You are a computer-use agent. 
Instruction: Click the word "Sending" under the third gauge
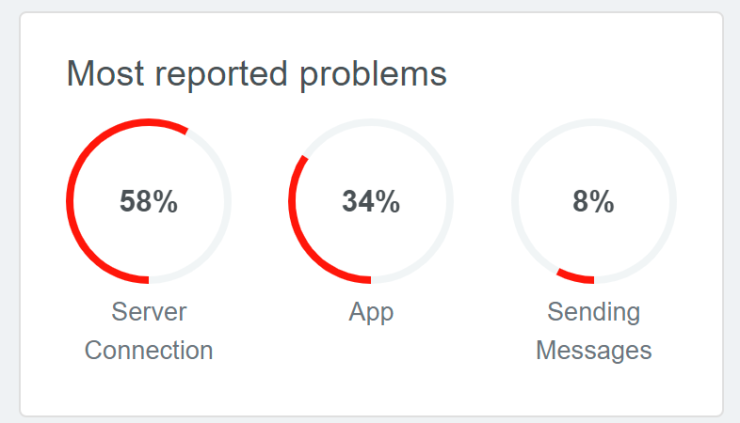(x=593, y=312)
